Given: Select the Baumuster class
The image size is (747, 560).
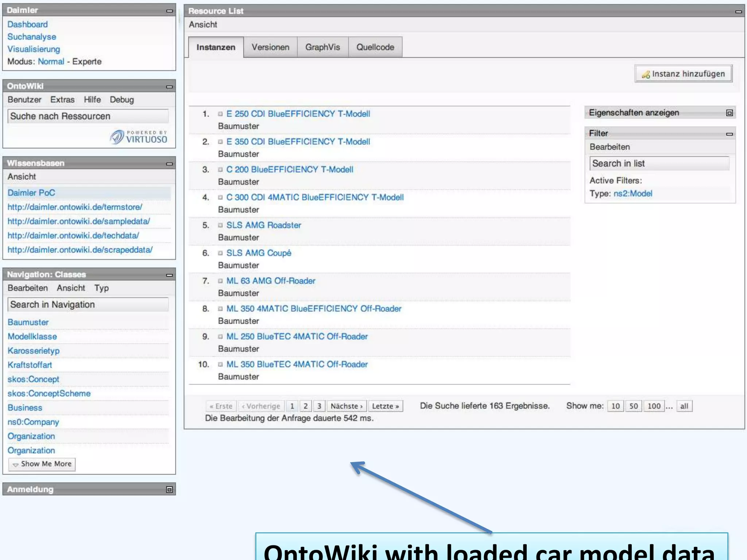Looking at the screenshot, I should point(28,322).
